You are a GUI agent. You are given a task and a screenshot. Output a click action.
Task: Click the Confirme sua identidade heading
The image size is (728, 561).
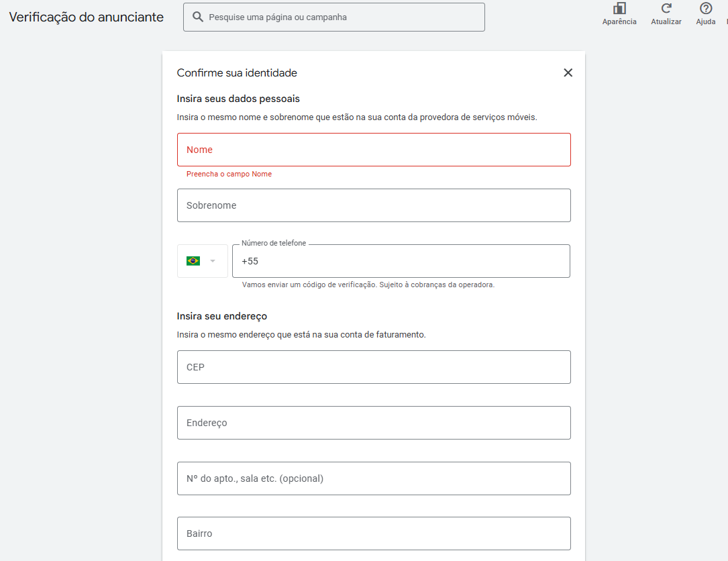click(x=237, y=72)
